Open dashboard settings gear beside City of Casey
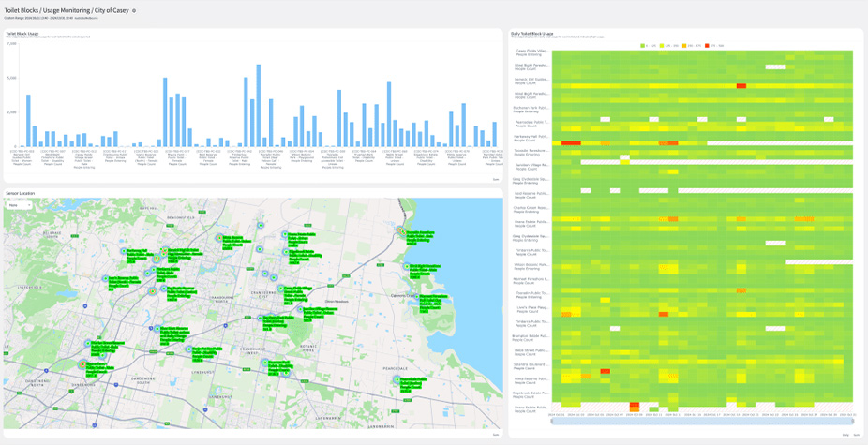Viewport: 868px width, 445px height. tap(134, 10)
